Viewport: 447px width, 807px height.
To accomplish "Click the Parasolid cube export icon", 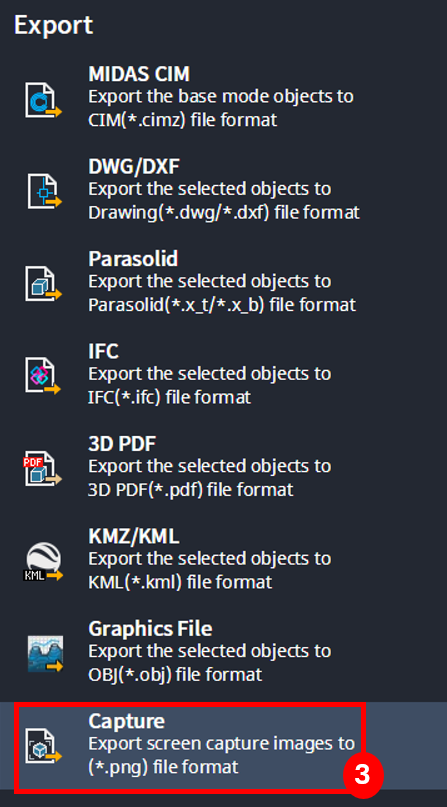I will [43, 284].
